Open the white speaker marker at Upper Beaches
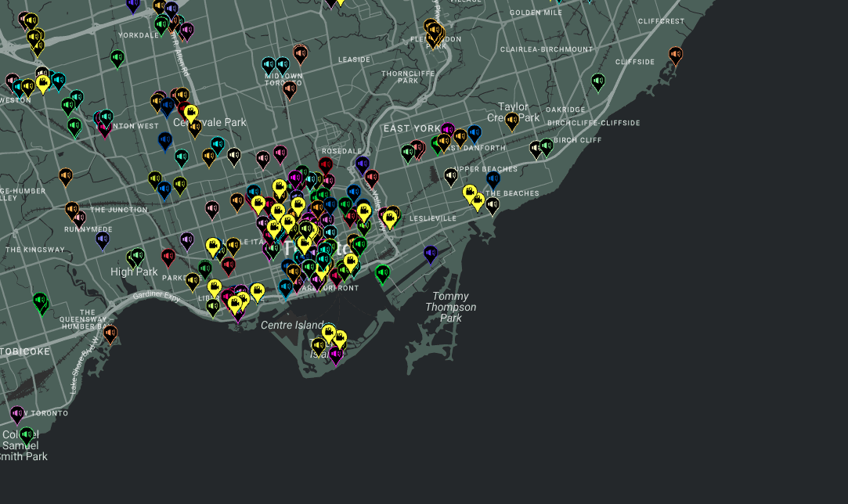 click(451, 176)
